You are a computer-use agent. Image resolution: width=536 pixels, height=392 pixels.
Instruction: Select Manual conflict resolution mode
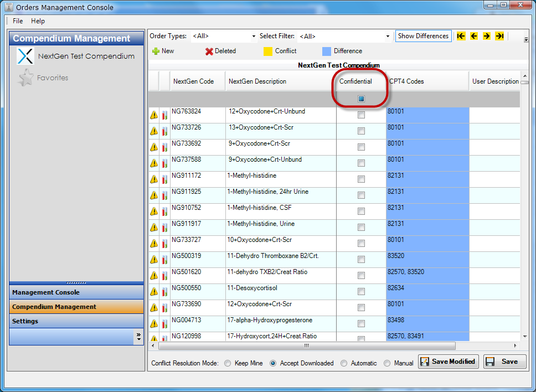click(387, 363)
